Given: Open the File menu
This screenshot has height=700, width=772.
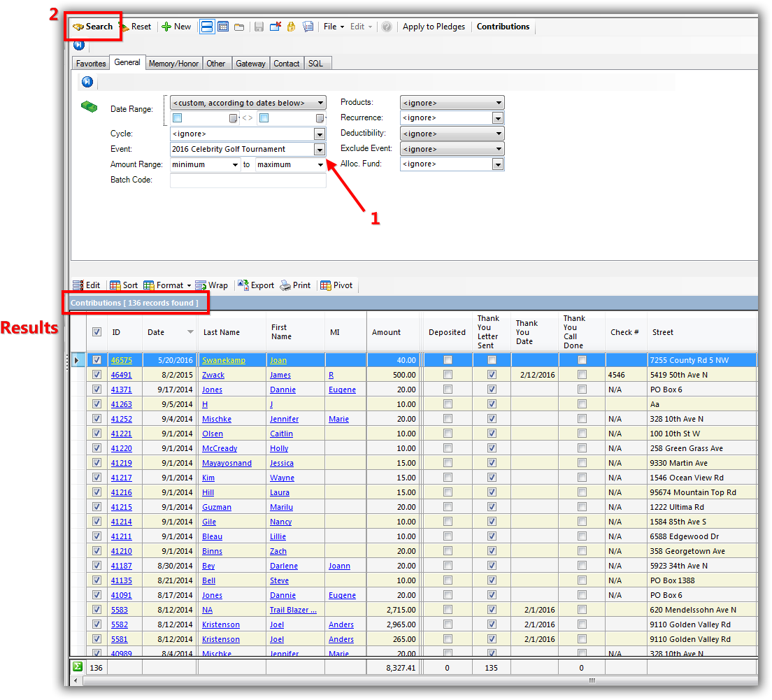Looking at the screenshot, I should 334,27.
